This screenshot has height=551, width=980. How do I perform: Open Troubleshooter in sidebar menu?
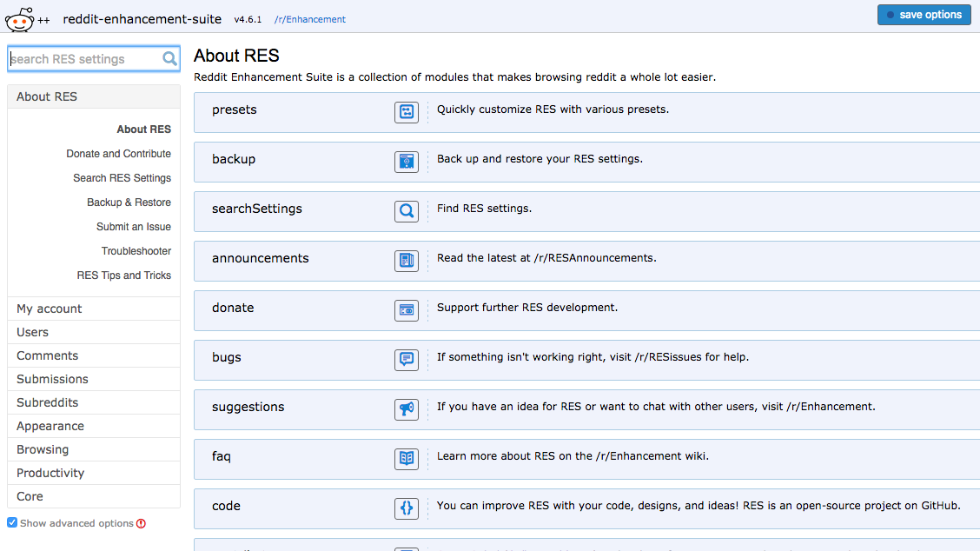(136, 251)
